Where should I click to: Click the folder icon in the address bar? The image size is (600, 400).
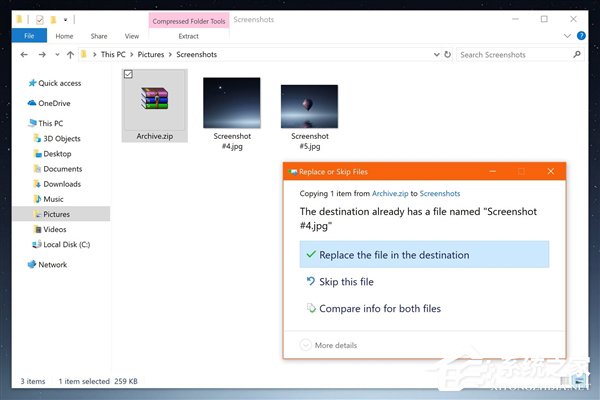[x=84, y=54]
